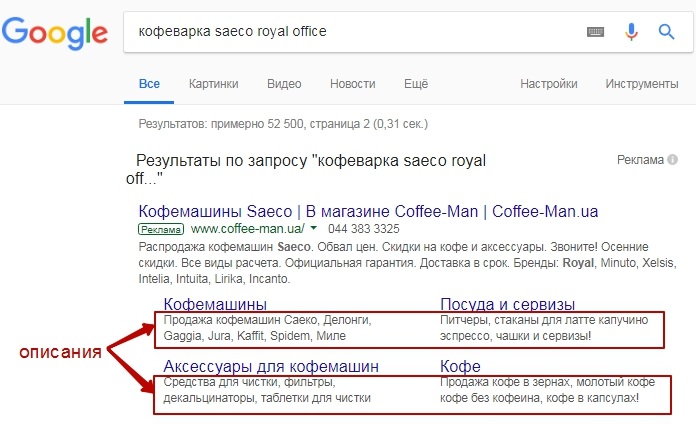The height and width of the screenshot is (425, 696).
Task: Switch to the Видео tab
Action: tap(285, 84)
